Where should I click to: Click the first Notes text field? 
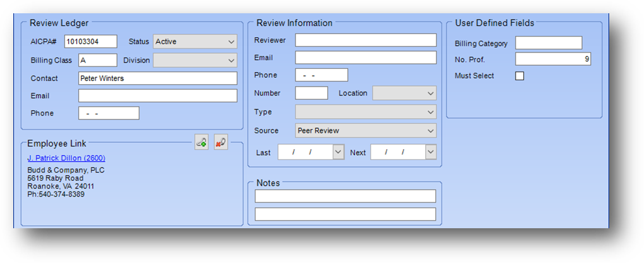tap(345, 196)
